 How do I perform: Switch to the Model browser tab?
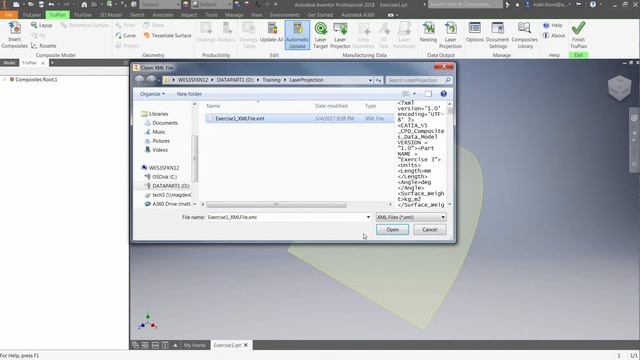point(9,63)
